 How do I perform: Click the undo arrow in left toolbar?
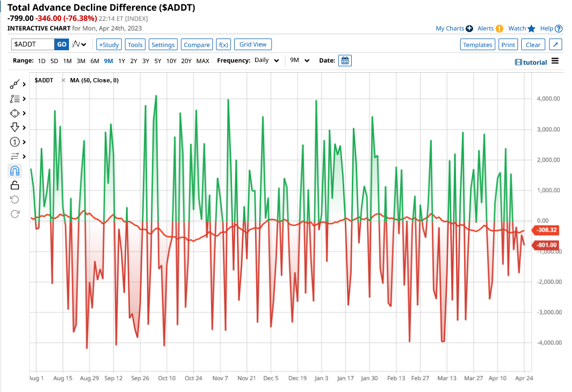coord(15,199)
